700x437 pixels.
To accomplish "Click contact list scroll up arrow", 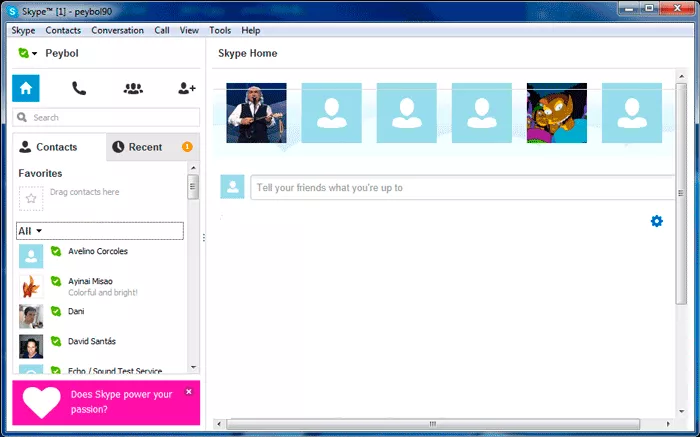I will pos(193,168).
